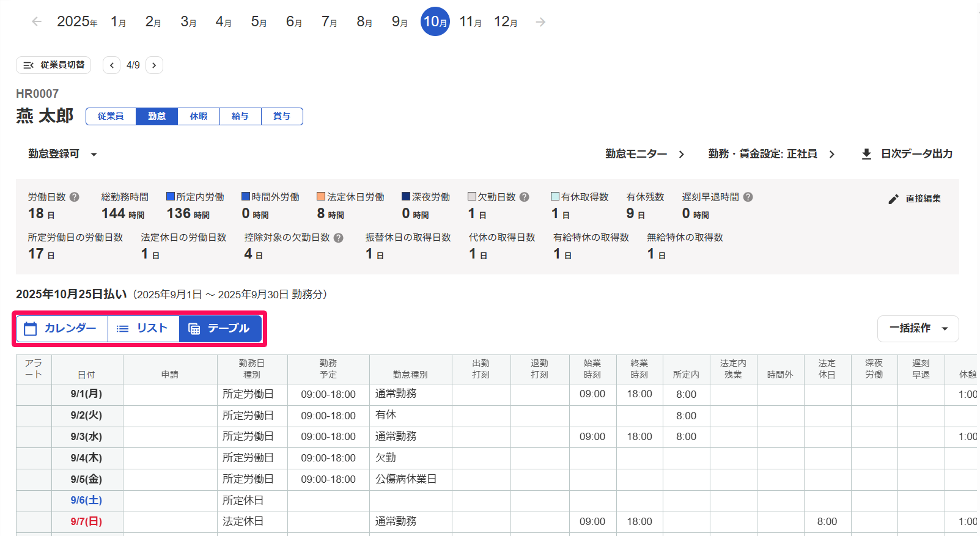Click employee code HR0007
The image size is (980, 536).
[37, 94]
